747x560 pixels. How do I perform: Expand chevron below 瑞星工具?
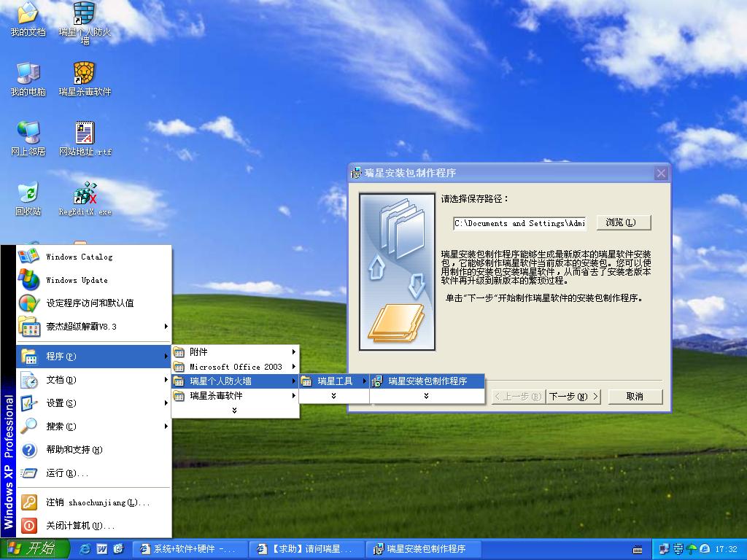(333, 396)
